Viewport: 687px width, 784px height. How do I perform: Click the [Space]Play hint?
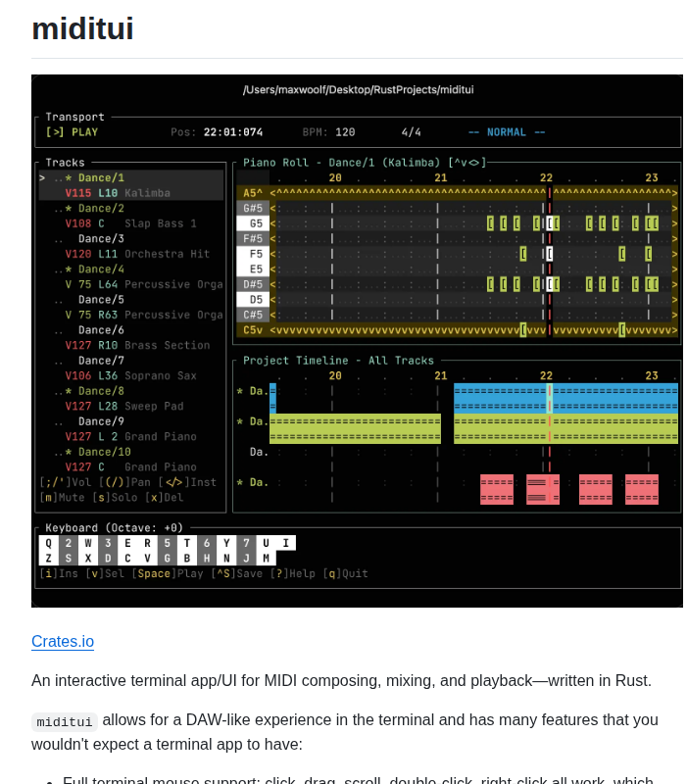[x=168, y=574]
